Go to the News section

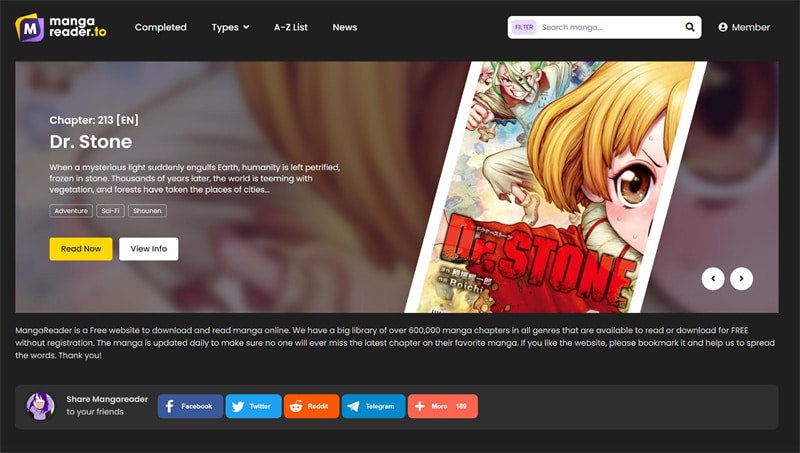345,28
